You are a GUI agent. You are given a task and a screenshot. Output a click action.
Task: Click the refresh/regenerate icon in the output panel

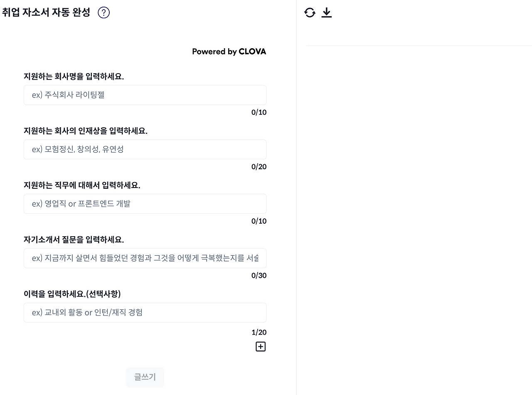310,13
